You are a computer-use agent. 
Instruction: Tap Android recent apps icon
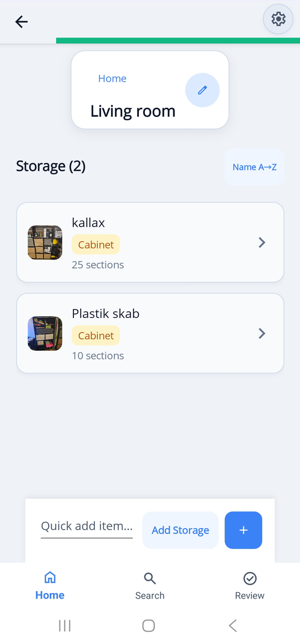[64, 626]
